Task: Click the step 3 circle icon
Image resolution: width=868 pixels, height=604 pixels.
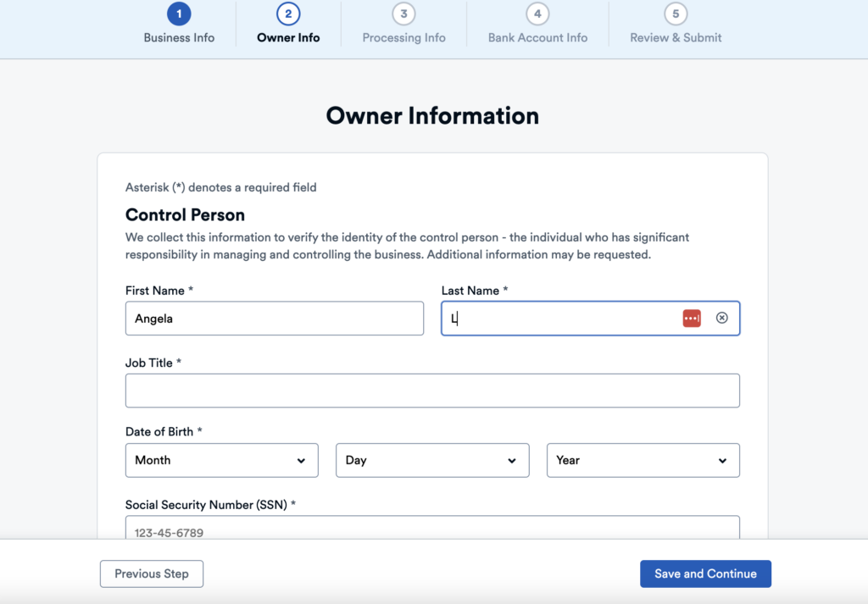Action: coord(403,14)
